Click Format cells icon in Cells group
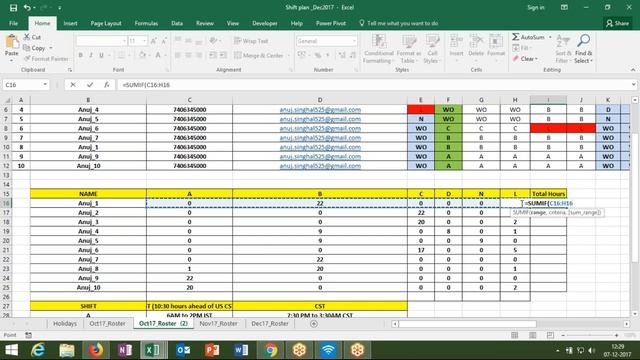 click(x=496, y=42)
